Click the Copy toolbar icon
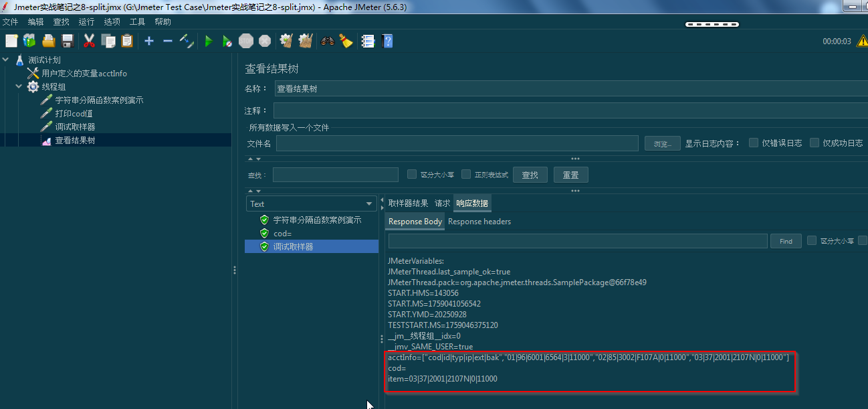This screenshot has width=868, height=409. point(108,41)
